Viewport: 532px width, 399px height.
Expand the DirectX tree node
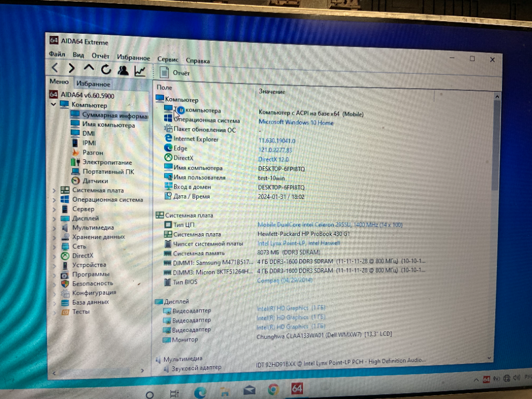(54, 256)
